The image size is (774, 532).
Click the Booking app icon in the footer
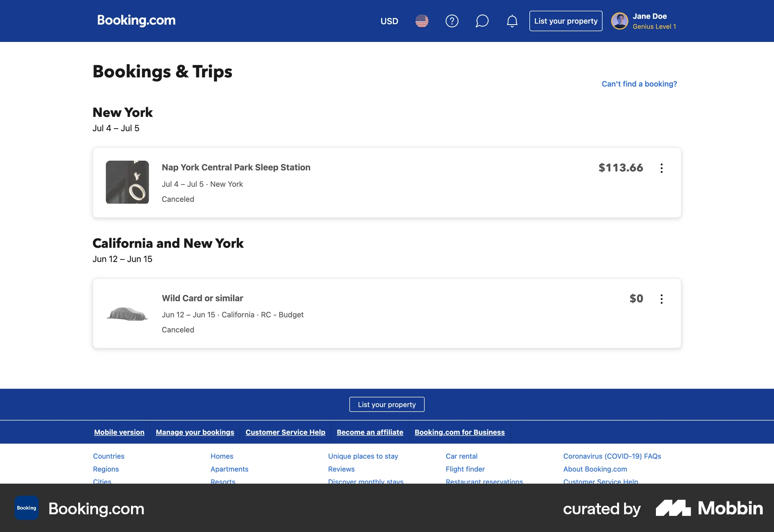pos(26,508)
